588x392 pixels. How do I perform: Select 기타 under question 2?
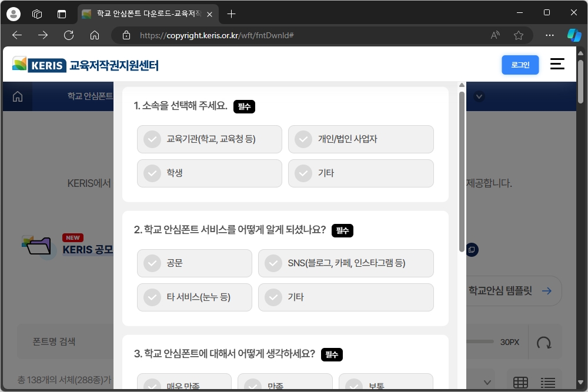tap(346, 297)
